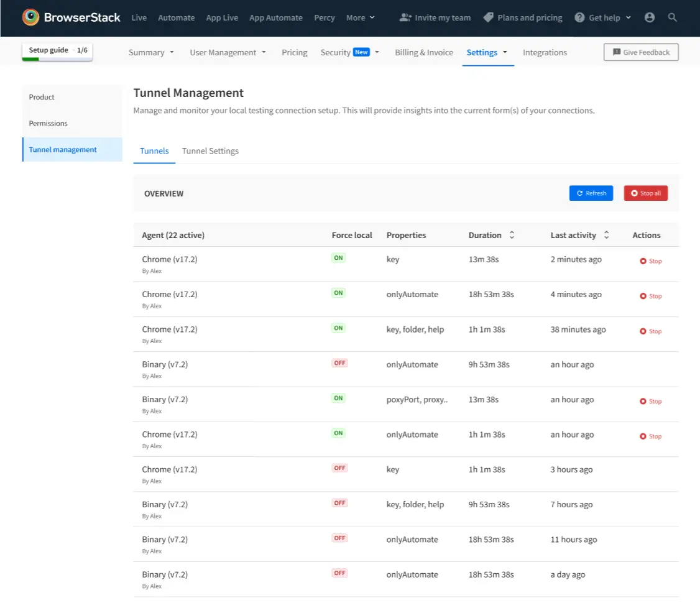Stop the Chrome tunnel lasting 18h 53m
The height and width of the screenshot is (608, 700).
pos(651,297)
